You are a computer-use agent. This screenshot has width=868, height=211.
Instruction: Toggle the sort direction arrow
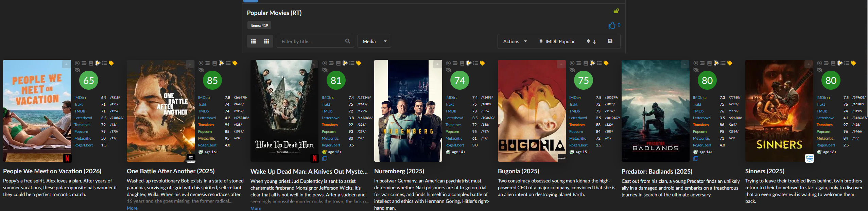click(594, 41)
